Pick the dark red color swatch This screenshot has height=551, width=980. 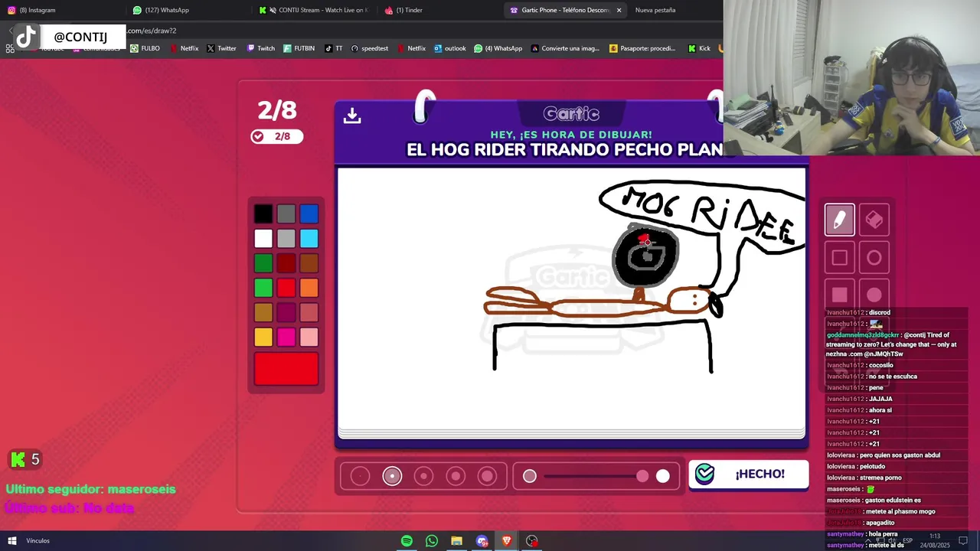click(x=286, y=263)
